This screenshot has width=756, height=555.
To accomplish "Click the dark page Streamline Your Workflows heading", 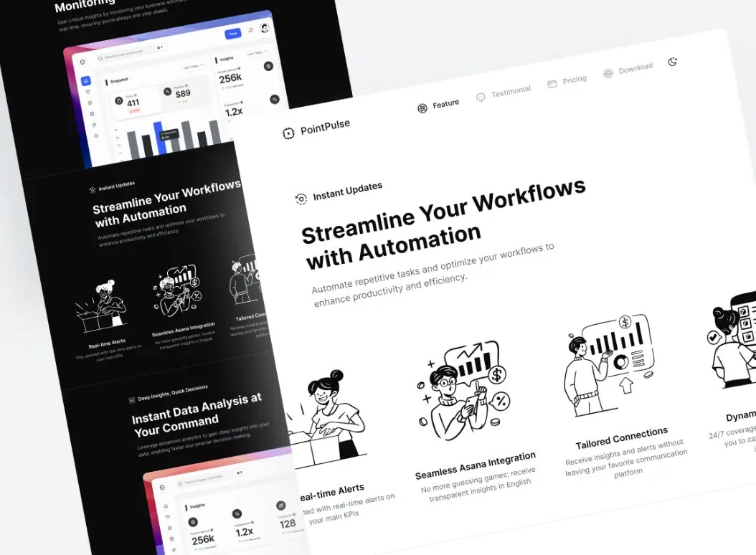I will click(x=166, y=203).
